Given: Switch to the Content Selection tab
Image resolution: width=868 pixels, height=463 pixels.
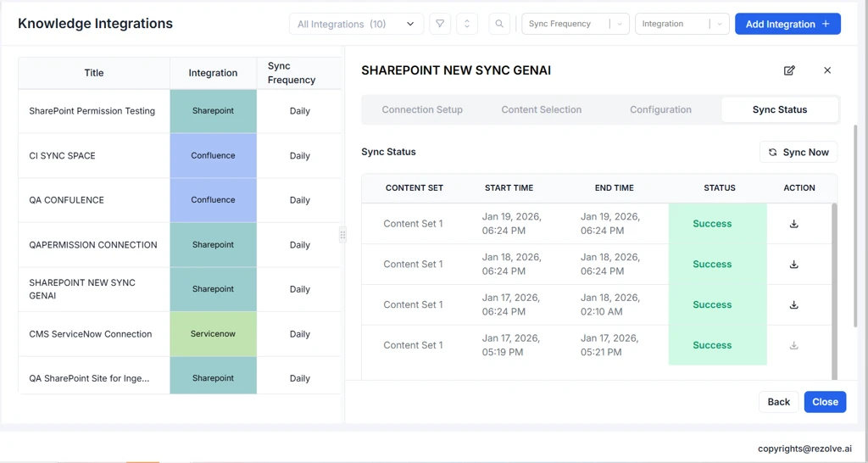Looking at the screenshot, I should [x=541, y=109].
